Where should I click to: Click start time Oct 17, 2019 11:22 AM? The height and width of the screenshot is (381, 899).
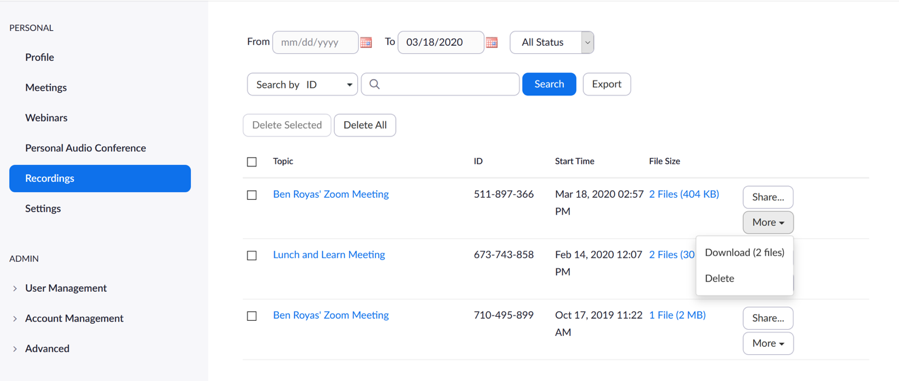tap(599, 324)
